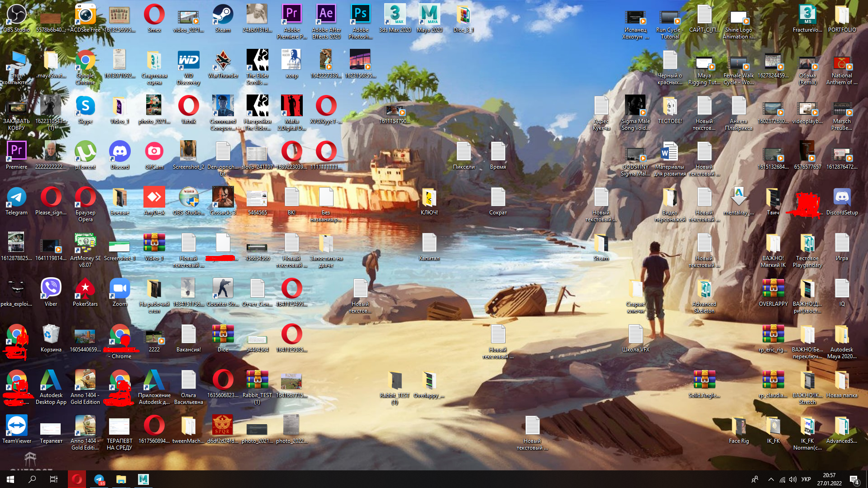Open the Сократ text file
The width and height of the screenshot is (868, 488).
coord(498,201)
